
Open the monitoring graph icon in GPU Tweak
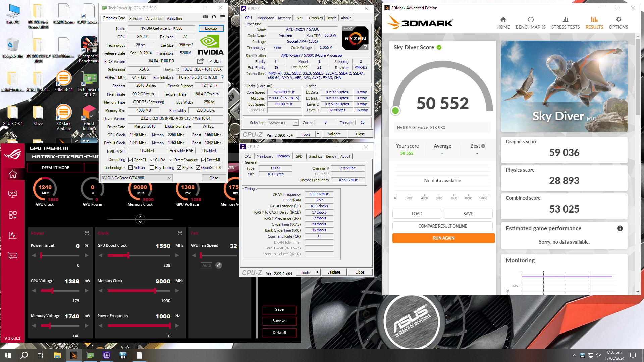(x=13, y=235)
